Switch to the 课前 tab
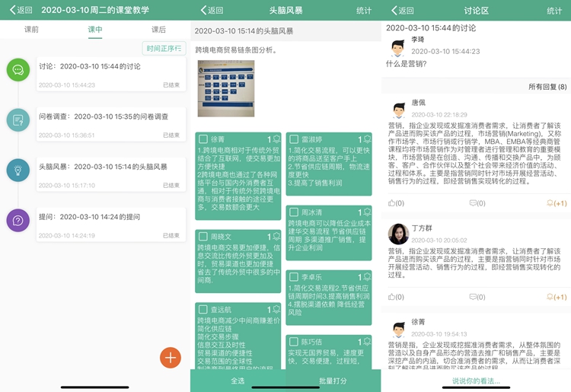This screenshot has height=392, width=571. 31,30
